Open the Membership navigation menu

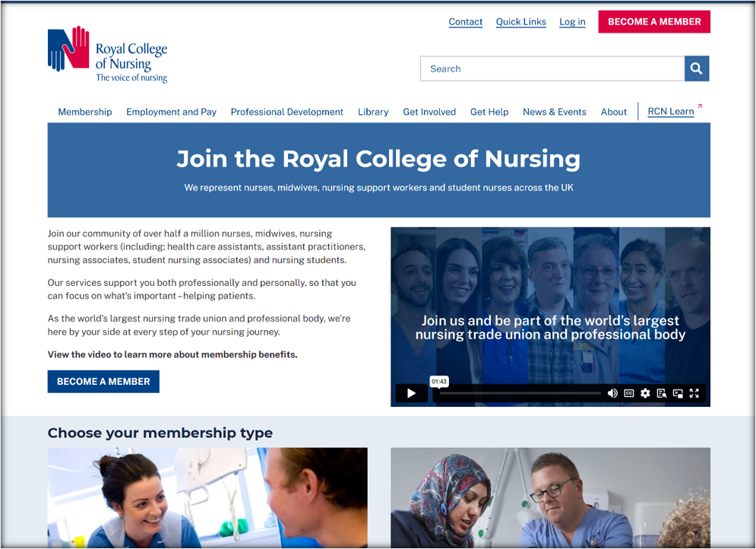coord(85,112)
